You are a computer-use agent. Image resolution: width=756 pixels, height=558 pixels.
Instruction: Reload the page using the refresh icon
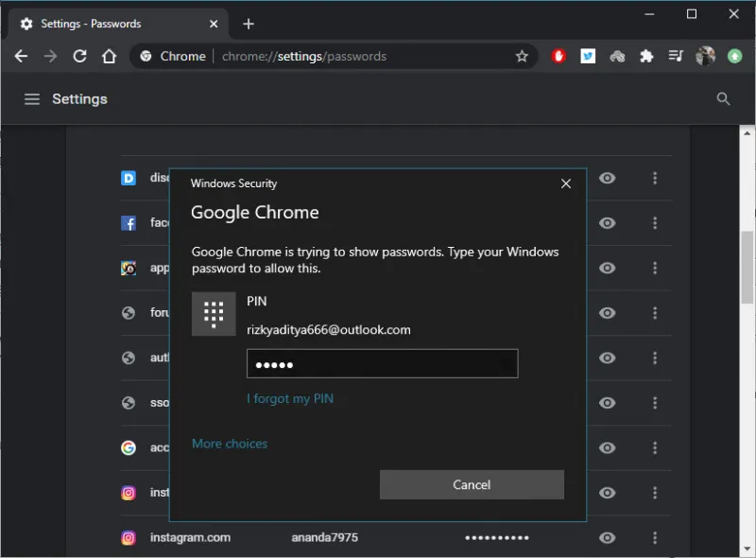80,57
